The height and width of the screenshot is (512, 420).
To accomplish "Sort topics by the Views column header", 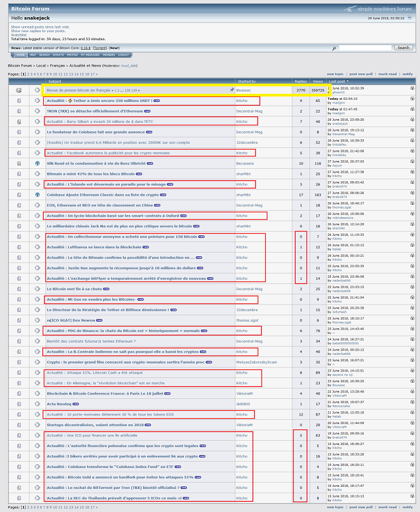I will pyautogui.click(x=318, y=81).
